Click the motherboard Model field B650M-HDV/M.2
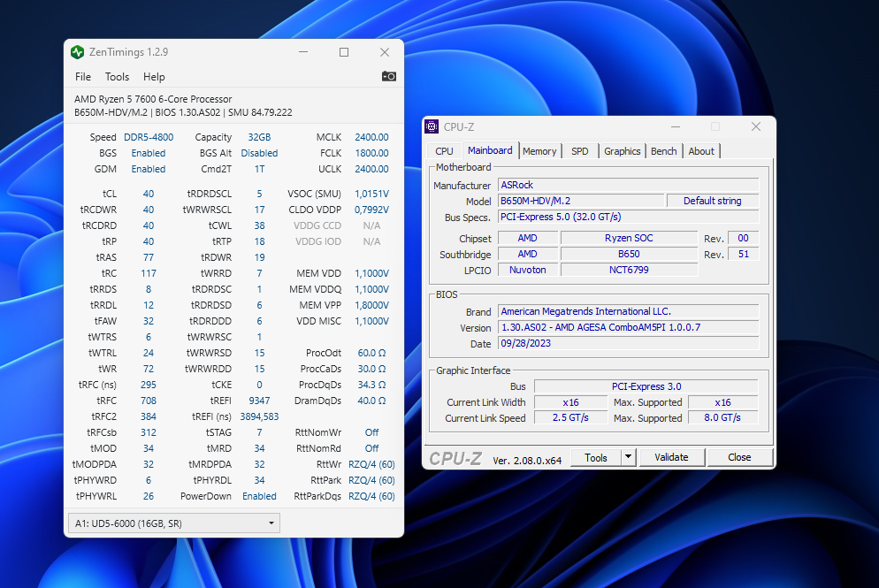 coord(580,201)
